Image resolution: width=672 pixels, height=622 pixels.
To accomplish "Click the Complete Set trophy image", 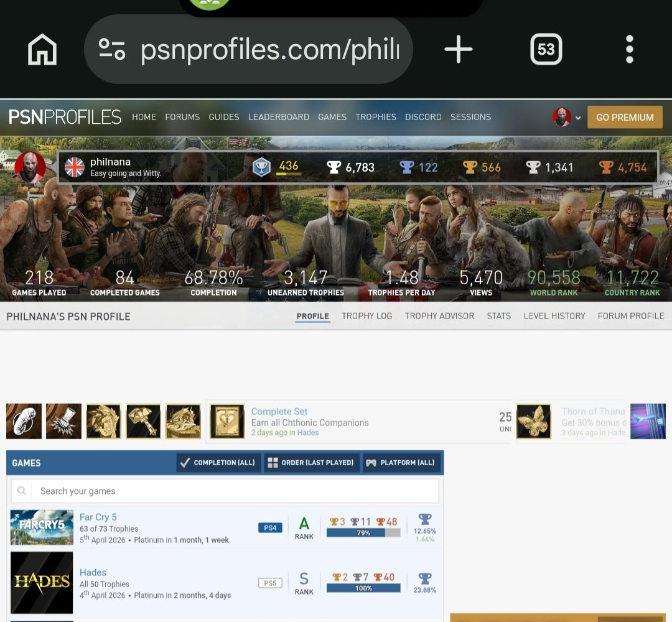I will [x=227, y=421].
